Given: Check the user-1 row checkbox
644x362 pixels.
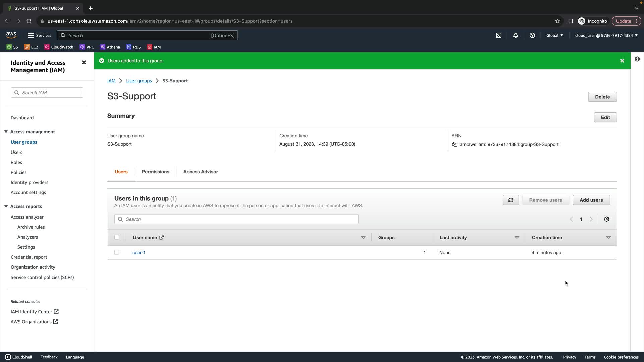Looking at the screenshot, I should coord(117,252).
